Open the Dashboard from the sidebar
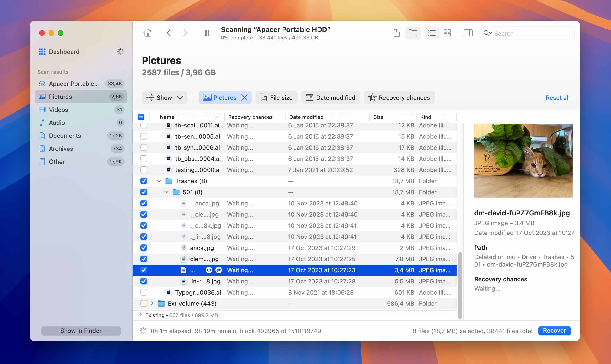The width and height of the screenshot is (611, 364). (x=64, y=52)
